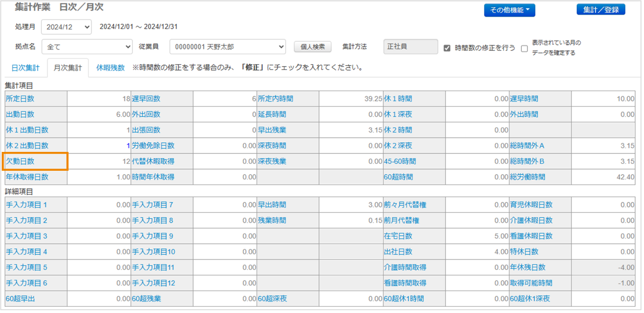Click the 個人検索 button
The image size is (644, 313).
coord(312,47)
